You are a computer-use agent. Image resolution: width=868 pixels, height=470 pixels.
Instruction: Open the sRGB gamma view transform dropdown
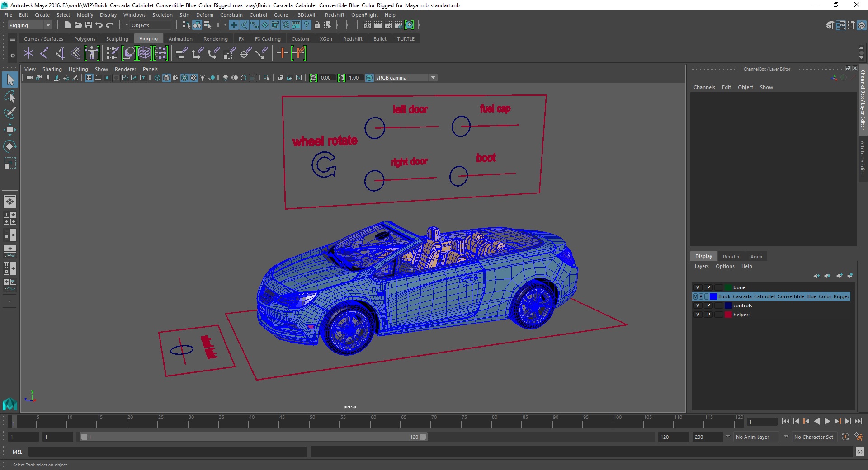click(x=406, y=78)
